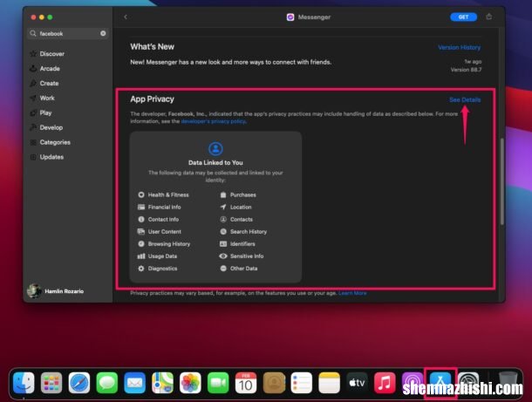Click the Version History link
Image resolution: width=532 pixels, height=402 pixels.
coord(460,47)
